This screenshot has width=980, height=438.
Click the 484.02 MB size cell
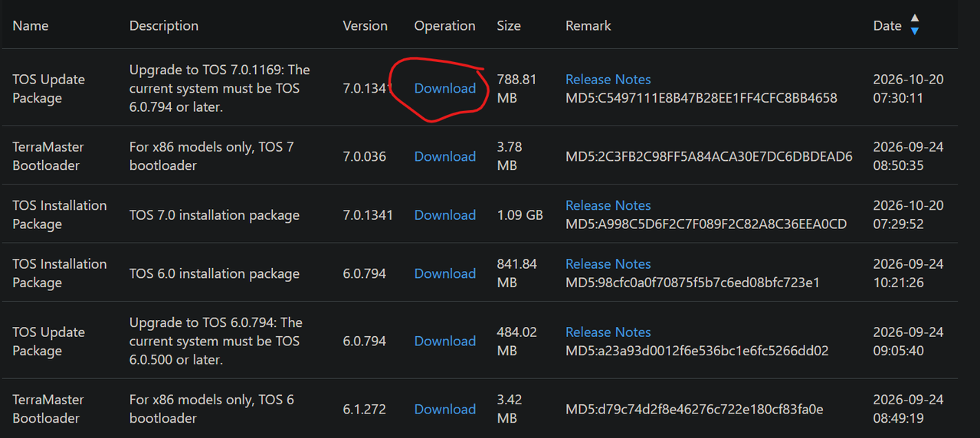(x=517, y=341)
